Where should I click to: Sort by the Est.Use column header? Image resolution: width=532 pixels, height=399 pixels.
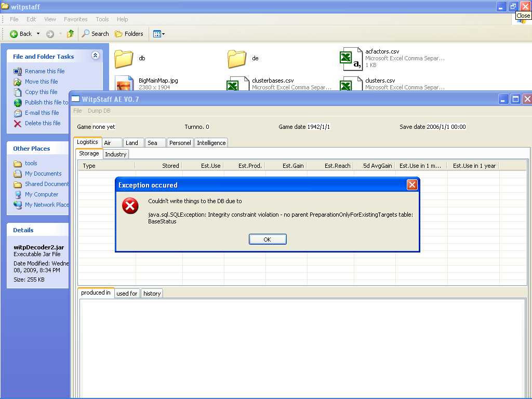tap(203, 166)
